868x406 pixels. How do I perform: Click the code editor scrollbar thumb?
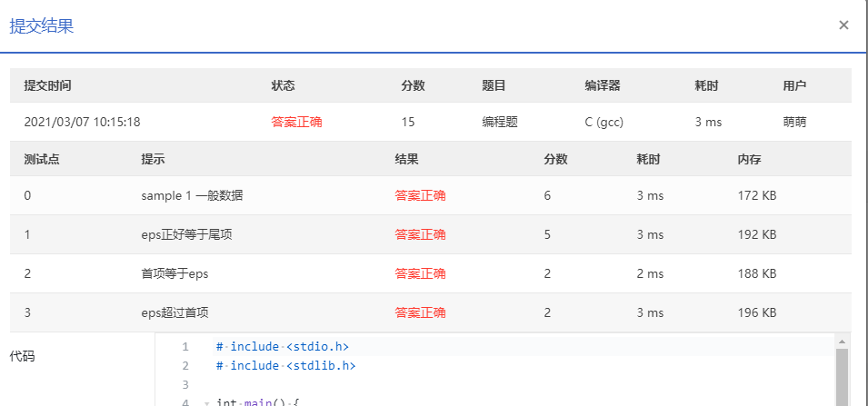(x=842, y=377)
